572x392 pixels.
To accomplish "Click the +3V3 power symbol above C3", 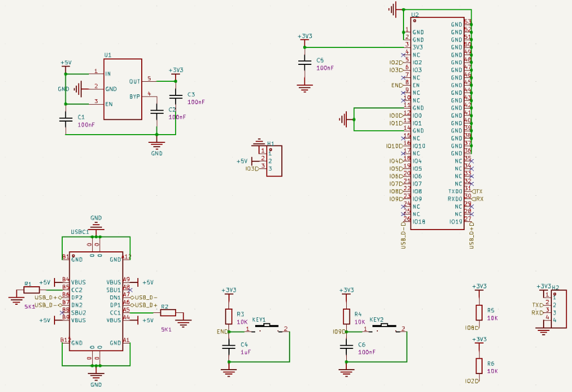I will [176, 73].
